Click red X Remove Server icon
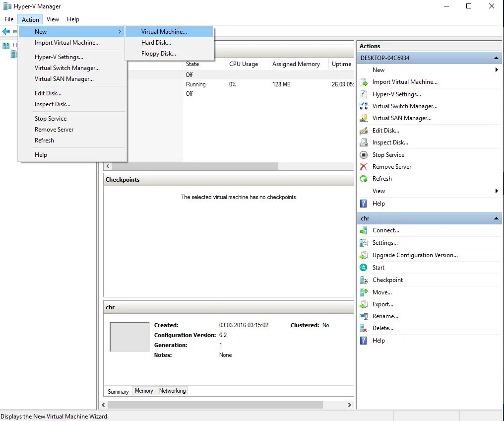The image size is (504, 421). [364, 167]
